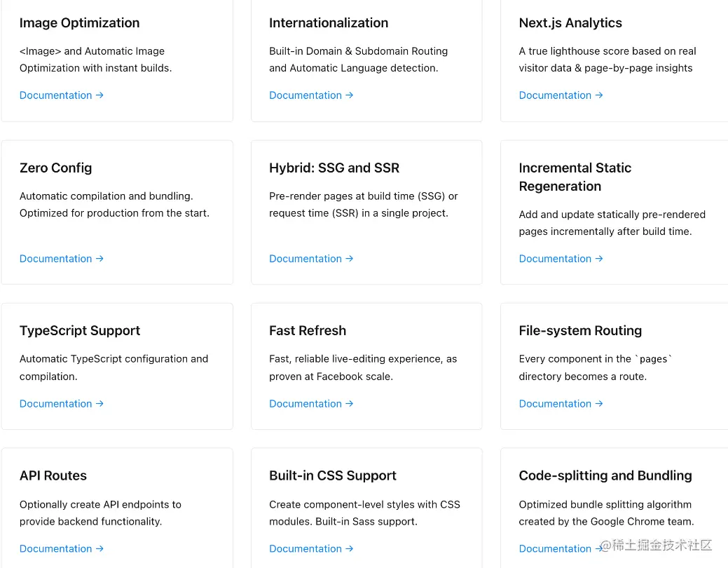728x568 pixels.
Task: Click the arrow icon in the Fast Refresh card
Action: [349, 404]
